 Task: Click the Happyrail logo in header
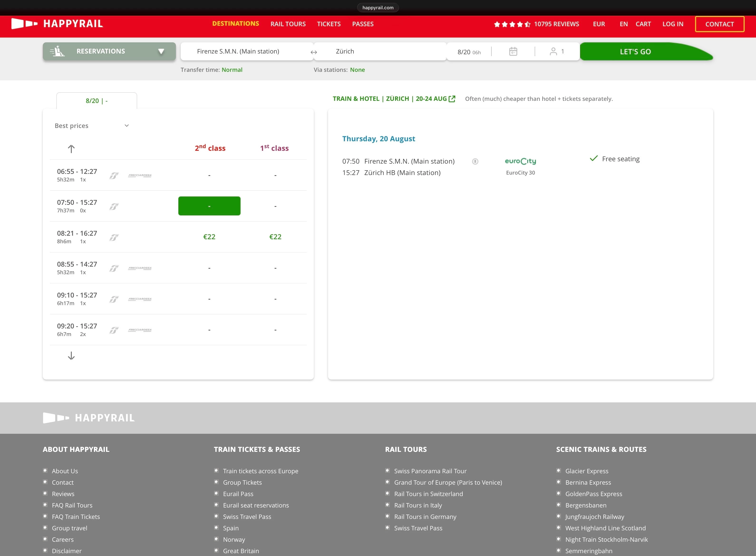click(x=57, y=24)
